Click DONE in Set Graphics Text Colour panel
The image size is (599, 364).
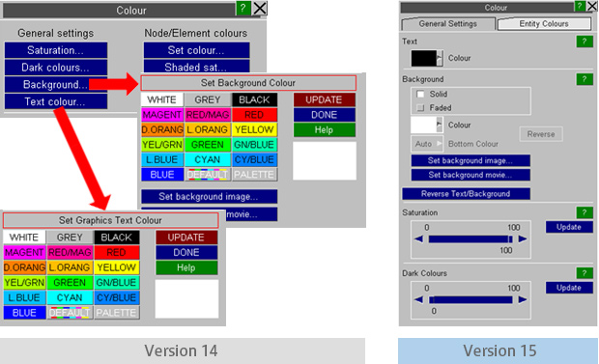point(186,252)
